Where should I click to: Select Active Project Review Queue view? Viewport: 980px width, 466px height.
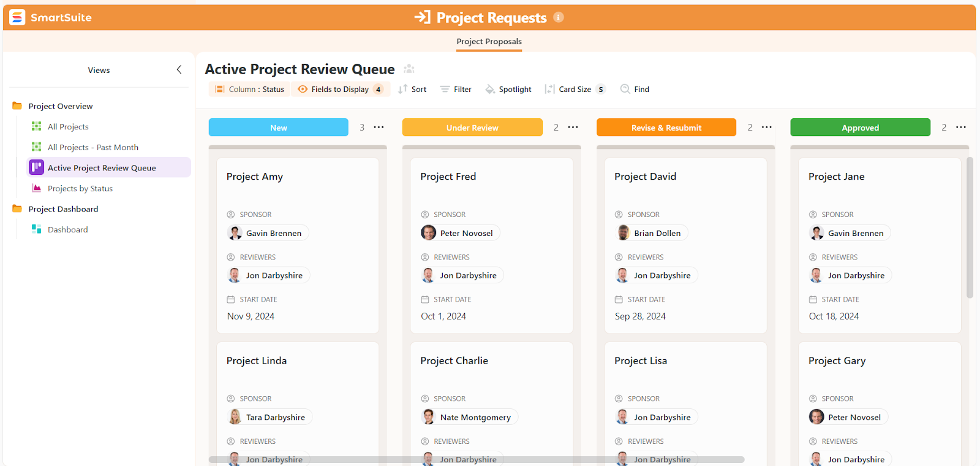(x=109, y=167)
